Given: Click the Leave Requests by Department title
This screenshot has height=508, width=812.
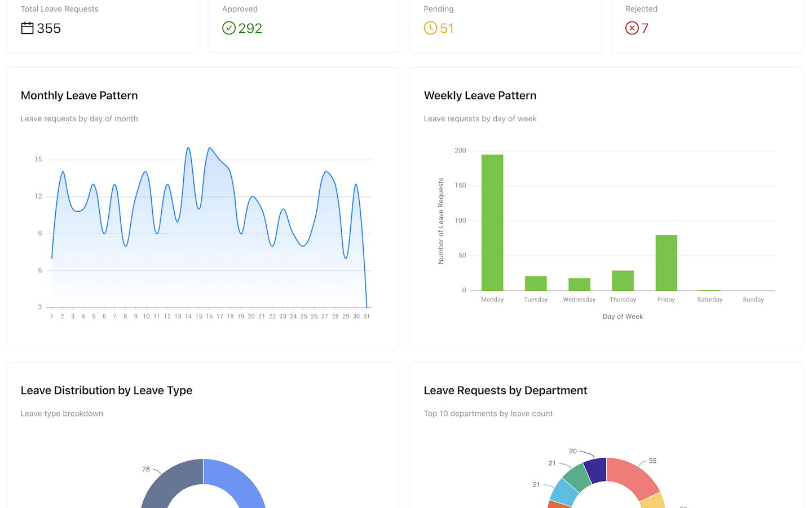Looking at the screenshot, I should point(505,391).
